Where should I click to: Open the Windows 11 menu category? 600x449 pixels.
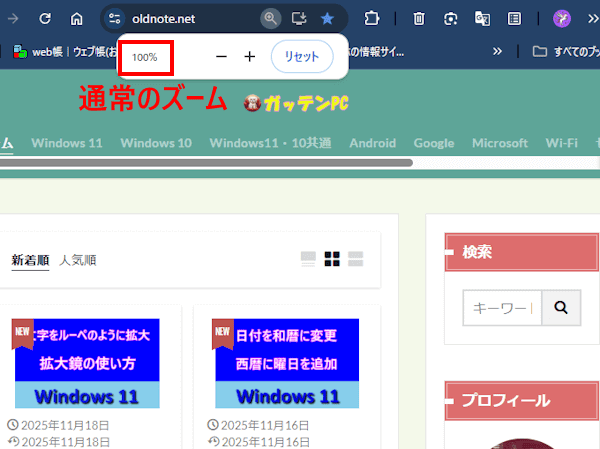[x=67, y=143]
